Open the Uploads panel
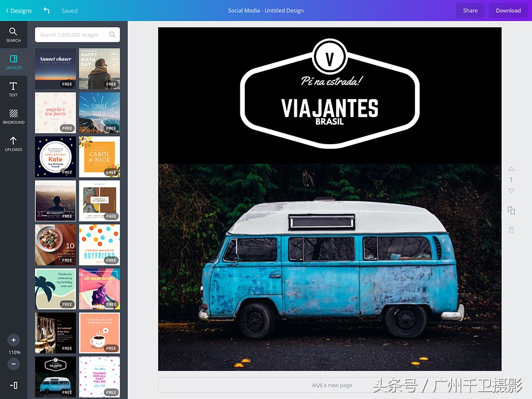 pyautogui.click(x=13, y=144)
